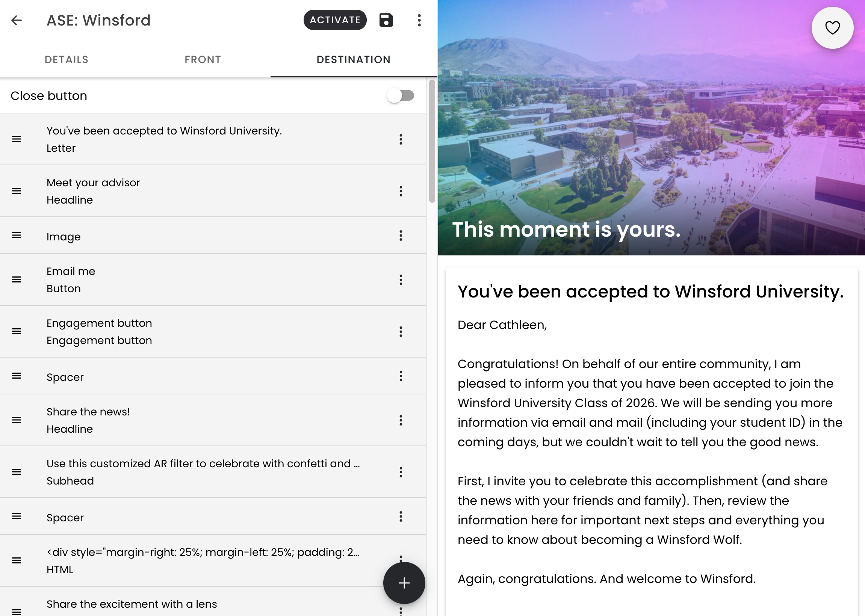Grab the drag handle for Meet your advisor

tap(17, 191)
